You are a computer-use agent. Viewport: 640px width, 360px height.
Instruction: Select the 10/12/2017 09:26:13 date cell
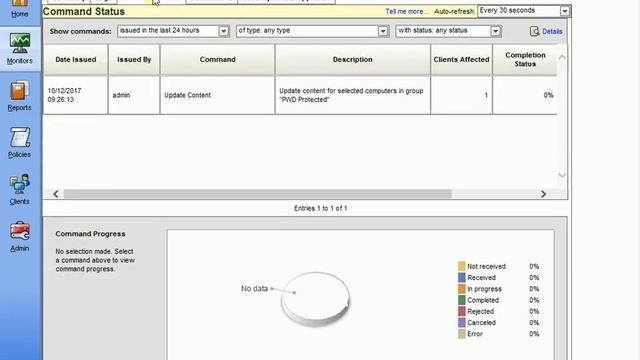pyautogui.click(x=76, y=95)
